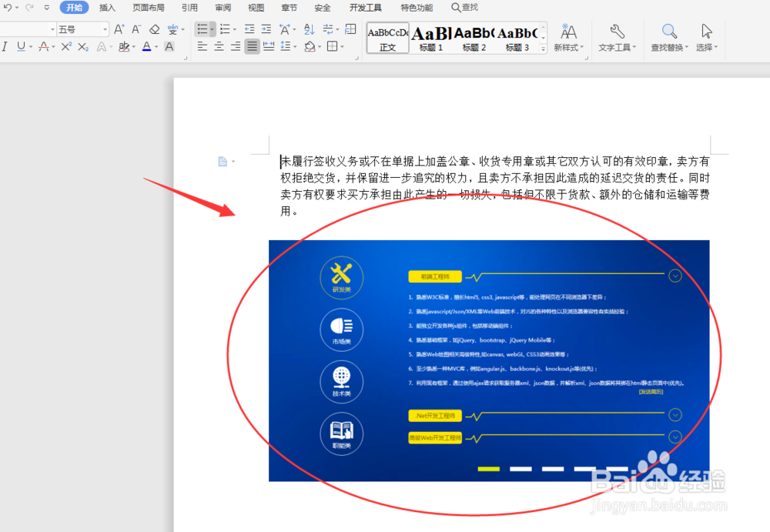Apply paragraph shading with the paint bucket
The height and width of the screenshot is (532, 770).
pos(310,47)
